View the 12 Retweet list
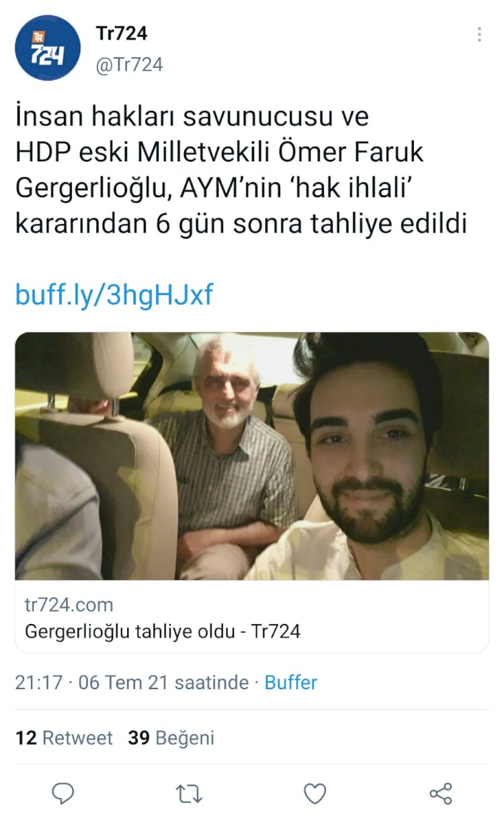504x823 pixels. click(65, 738)
